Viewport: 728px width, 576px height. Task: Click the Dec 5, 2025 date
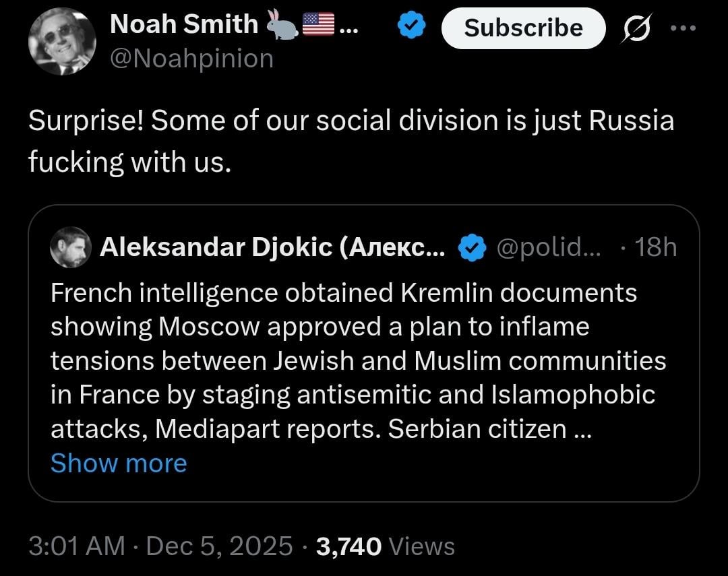[x=219, y=546]
